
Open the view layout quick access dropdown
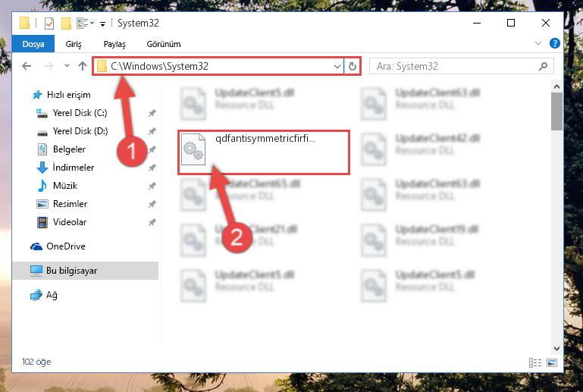(x=85, y=24)
